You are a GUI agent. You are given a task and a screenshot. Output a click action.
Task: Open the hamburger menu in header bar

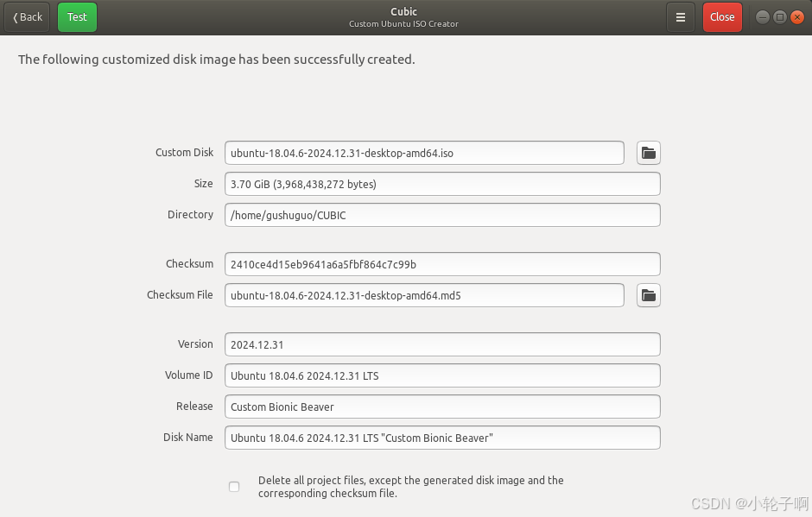point(681,17)
